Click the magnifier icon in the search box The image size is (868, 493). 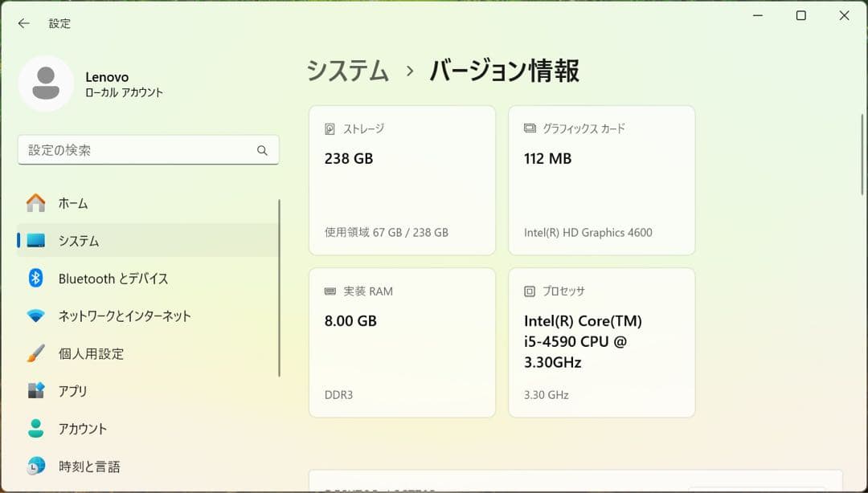pyautogui.click(x=262, y=150)
